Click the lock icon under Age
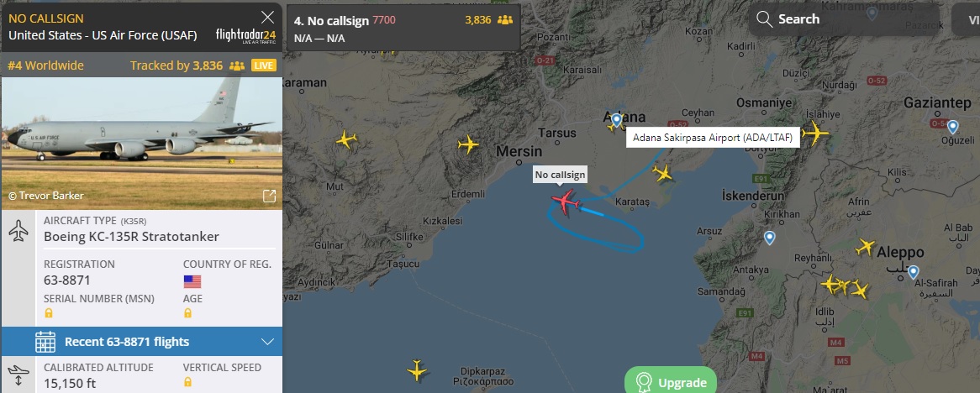 tap(187, 313)
